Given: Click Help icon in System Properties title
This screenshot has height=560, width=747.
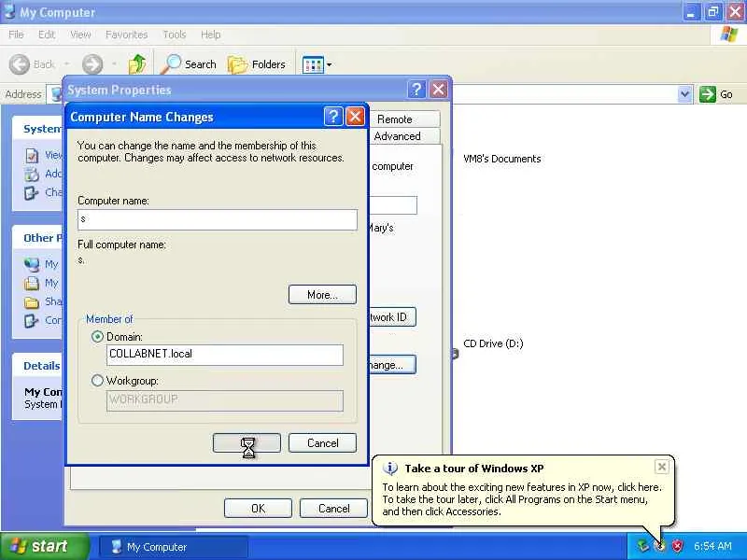Looking at the screenshot, I should 416,89.
